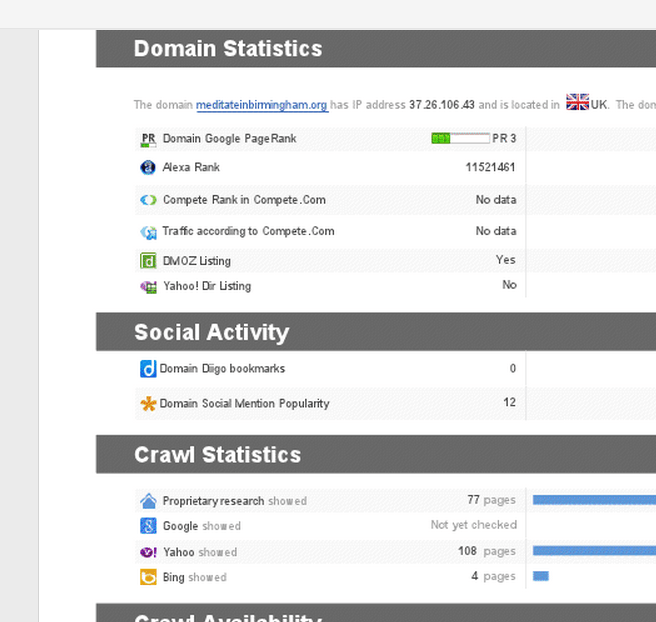Click the UK flag icon
Screen dimensions: 656x622
pyautogui.click(x=577, y=102)
